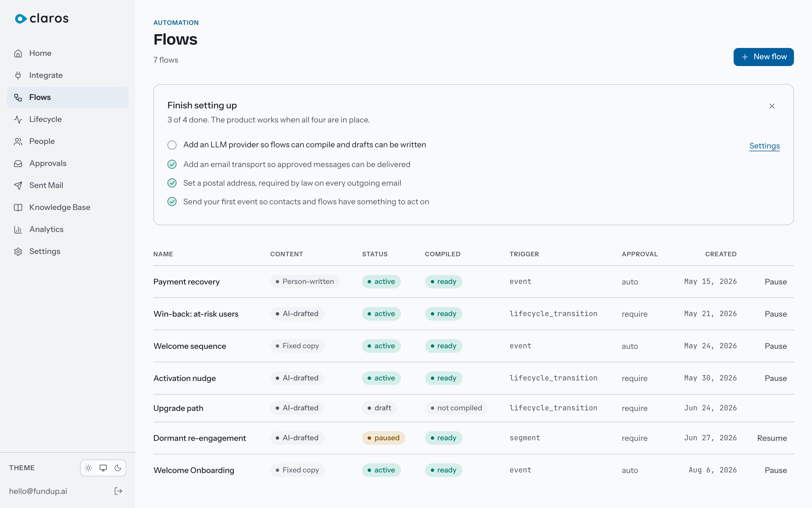Open the Activation nudge flow

coord(185,378)
